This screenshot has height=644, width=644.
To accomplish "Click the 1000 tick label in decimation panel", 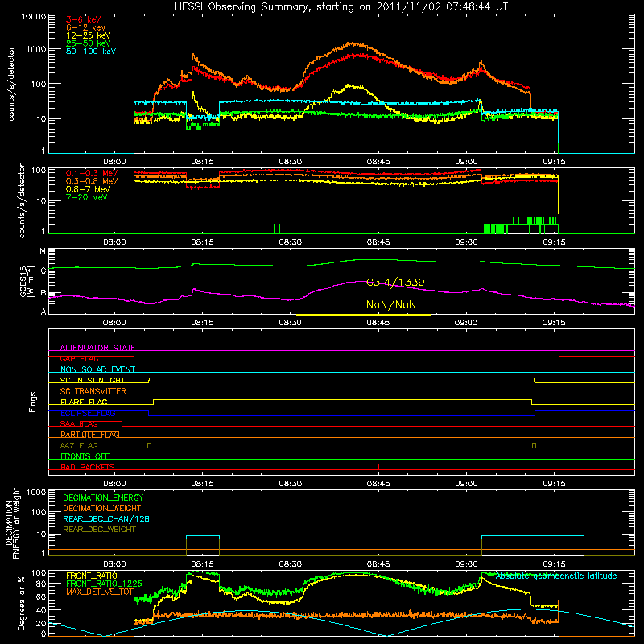I will pos(36,493).
